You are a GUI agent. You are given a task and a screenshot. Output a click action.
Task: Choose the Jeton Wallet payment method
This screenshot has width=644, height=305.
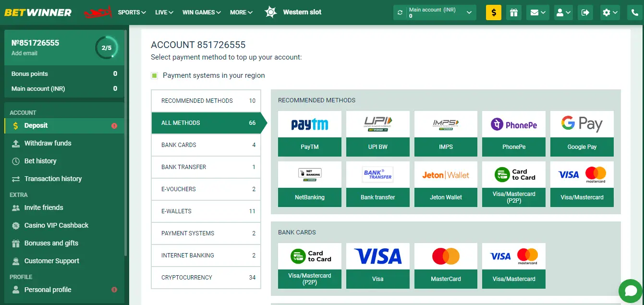tap(446, 184)
